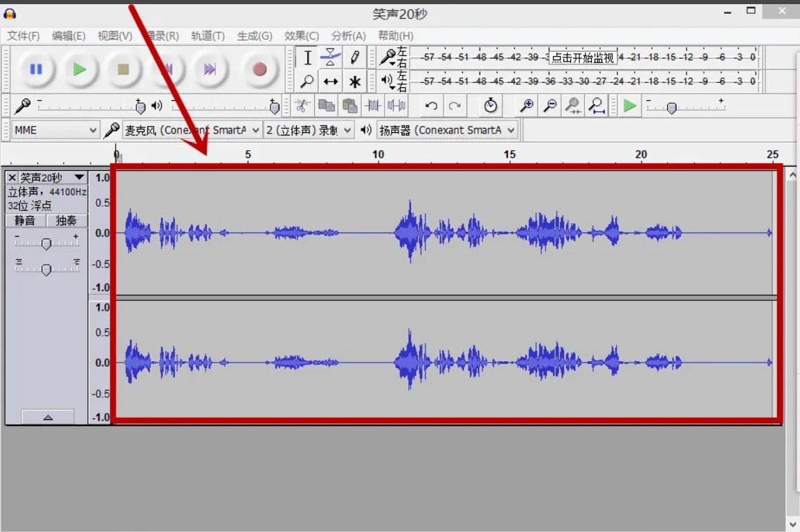Zoom in on the waveform
Screen dimensions: 800x532
point(526,106)
